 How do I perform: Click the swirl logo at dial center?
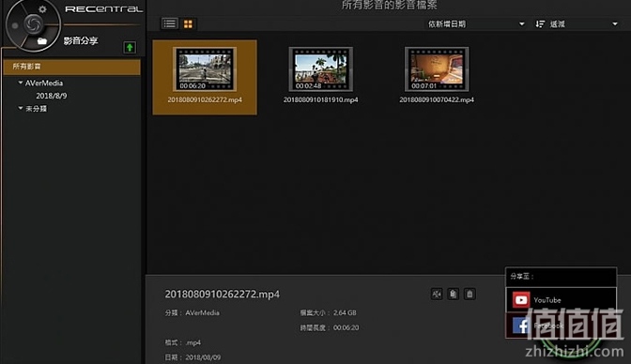(x=33, y=24)
